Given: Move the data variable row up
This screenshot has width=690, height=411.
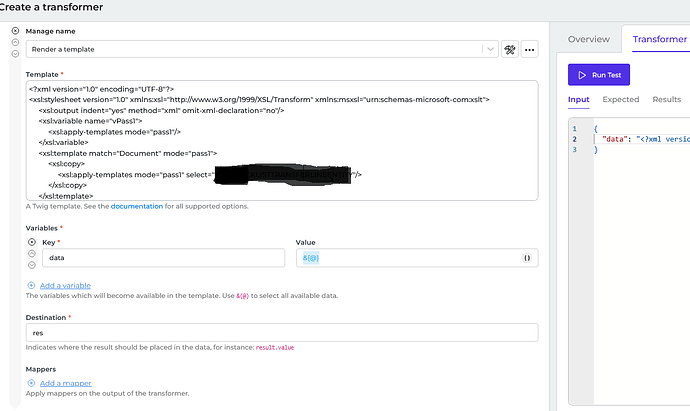Looking at the screenshot, I should pyautogui.click(x=30, y=254).
